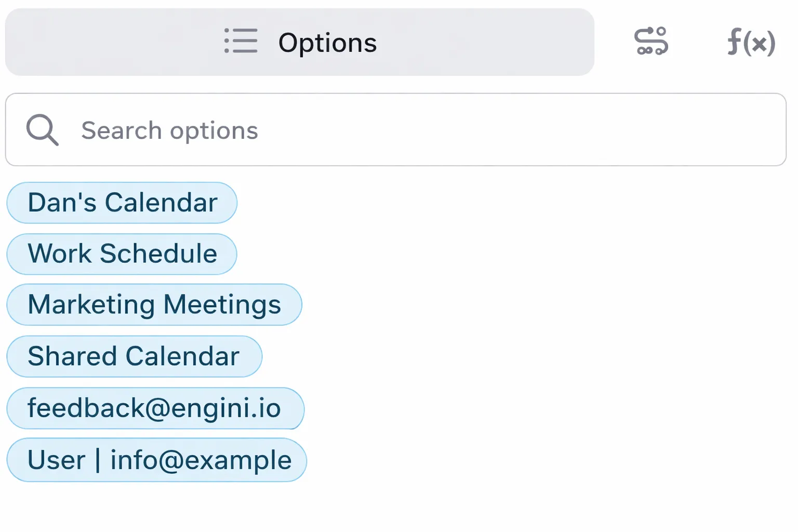
Task: Select the User | info@example option
Action: pos(157,460)
